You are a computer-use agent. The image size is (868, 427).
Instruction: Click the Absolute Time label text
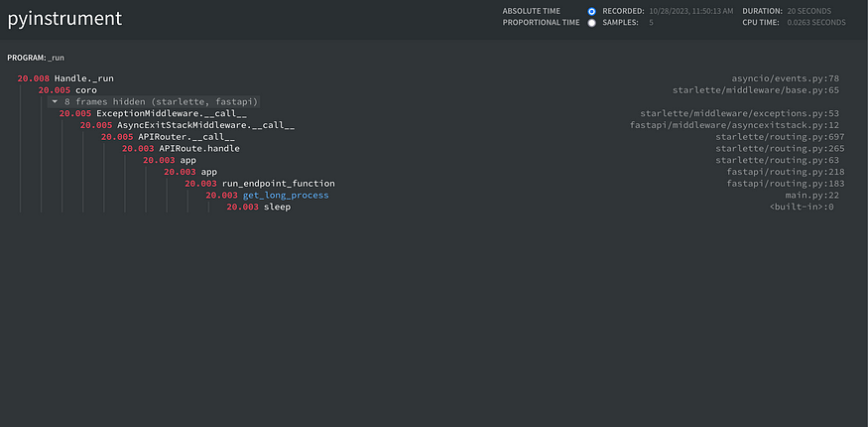click(531, 11)
